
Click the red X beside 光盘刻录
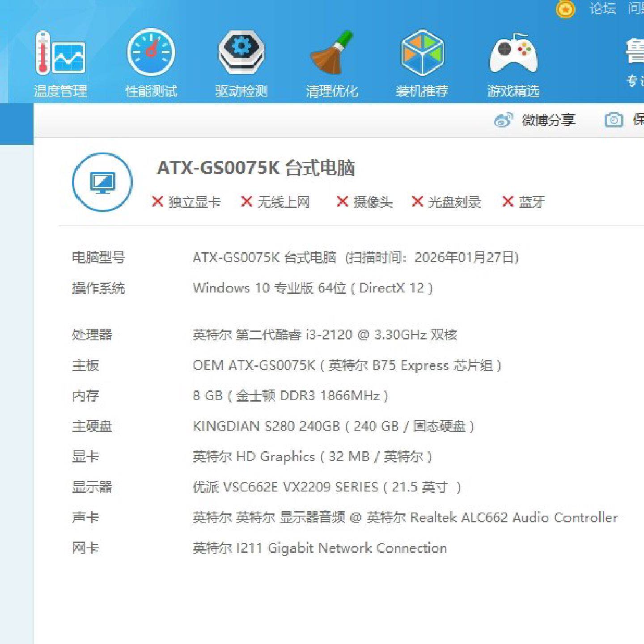(417, 201)
